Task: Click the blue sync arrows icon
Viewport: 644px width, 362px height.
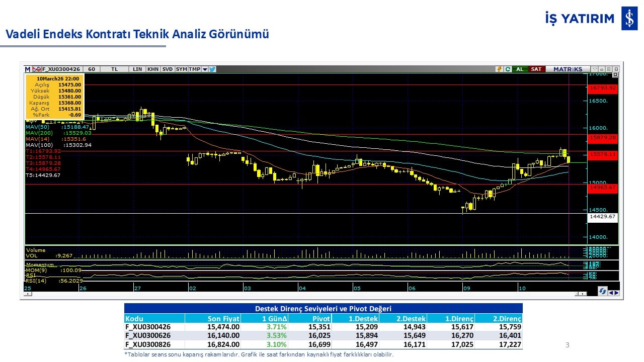Action: coord(602,291)
